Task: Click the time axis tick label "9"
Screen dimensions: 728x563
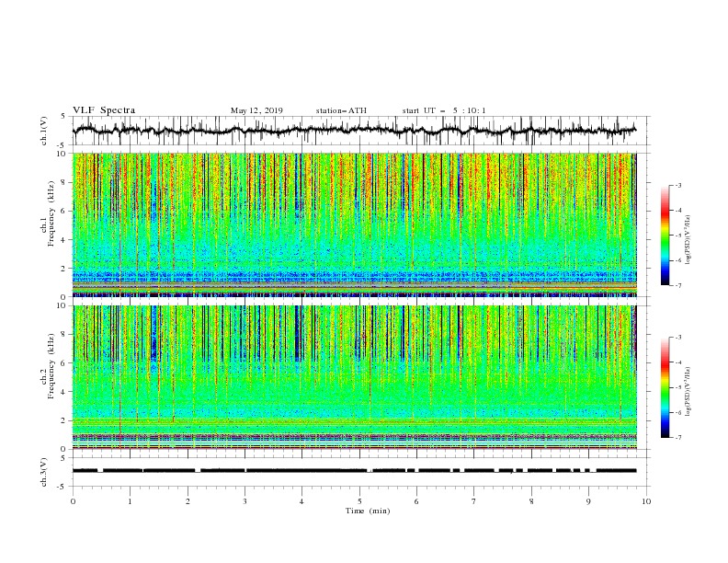Action: pyautogui.click(x=588, y=501)
